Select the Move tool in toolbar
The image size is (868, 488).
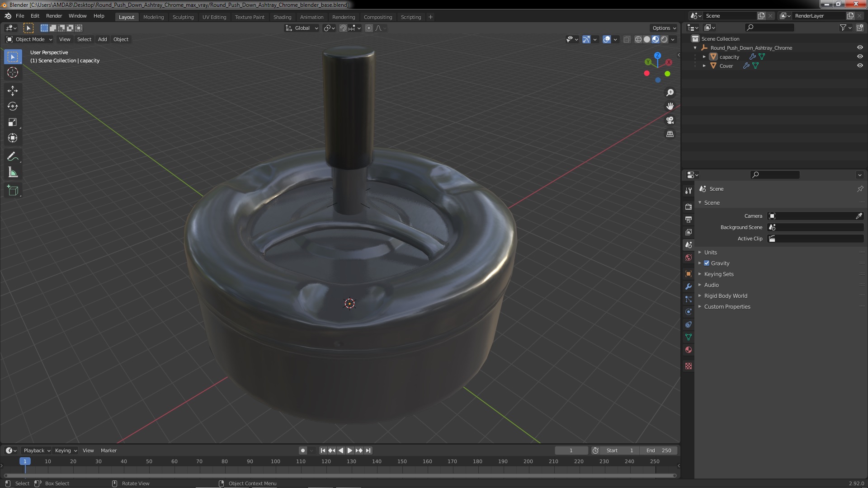(13, 90)
